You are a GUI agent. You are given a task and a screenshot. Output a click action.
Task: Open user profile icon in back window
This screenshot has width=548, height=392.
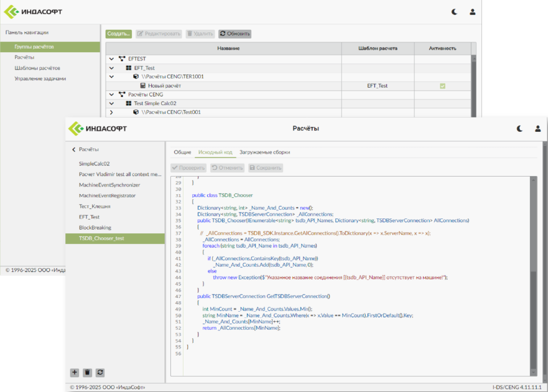(x=472, y=12)
